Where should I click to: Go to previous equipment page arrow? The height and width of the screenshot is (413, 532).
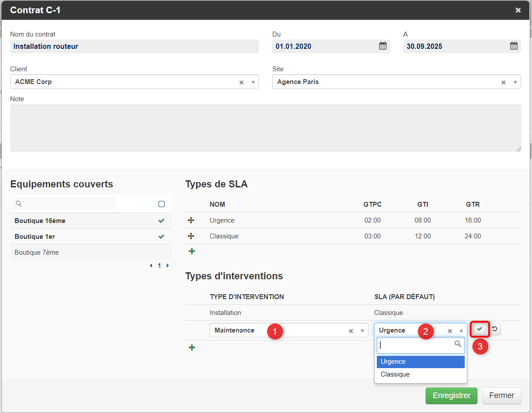coord(151,266)
